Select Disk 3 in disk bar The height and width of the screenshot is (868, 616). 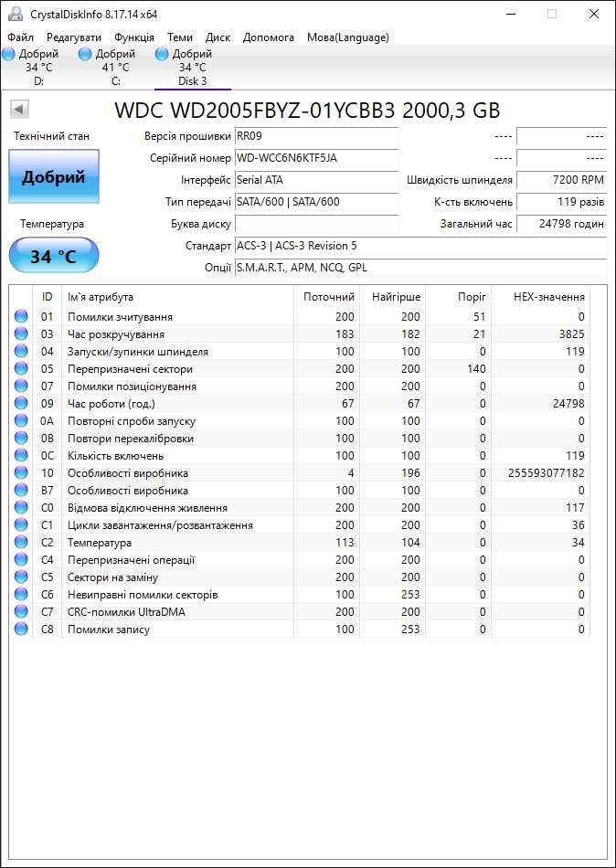click(192, 68)
